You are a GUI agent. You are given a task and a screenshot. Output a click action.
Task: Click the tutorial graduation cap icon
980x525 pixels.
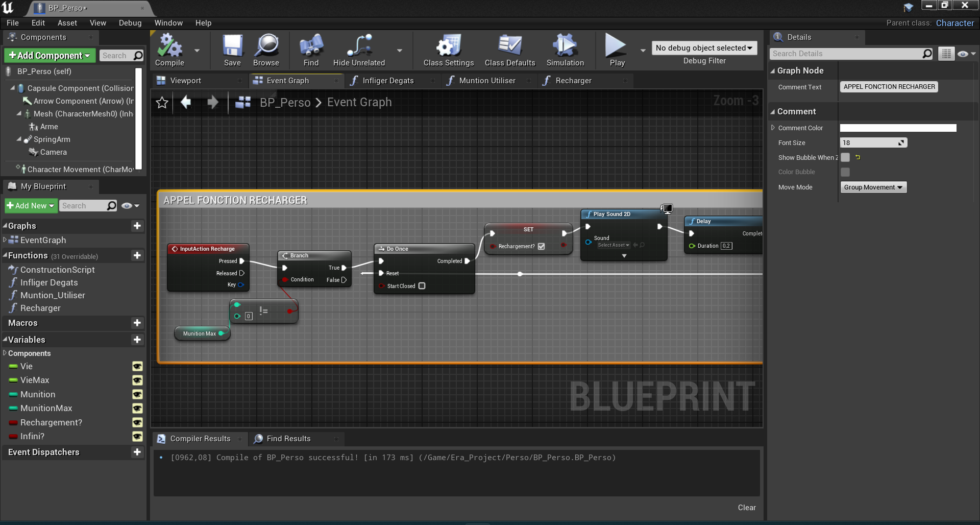909,7
